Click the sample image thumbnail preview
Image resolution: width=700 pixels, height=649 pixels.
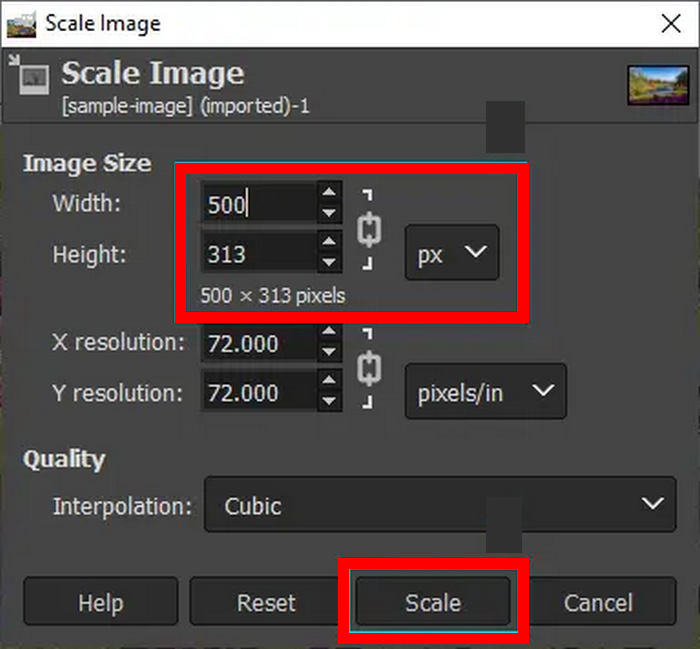pos(656,85)
